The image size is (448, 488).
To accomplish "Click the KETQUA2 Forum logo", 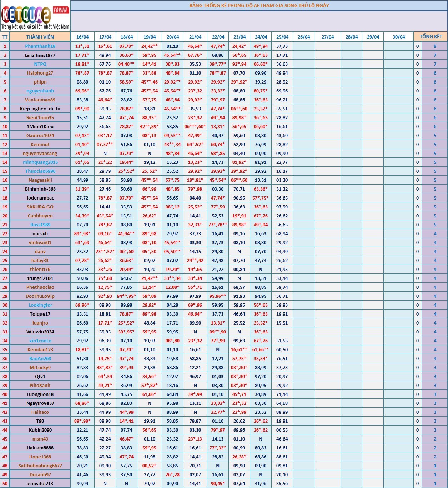I will tap(35, 16).
